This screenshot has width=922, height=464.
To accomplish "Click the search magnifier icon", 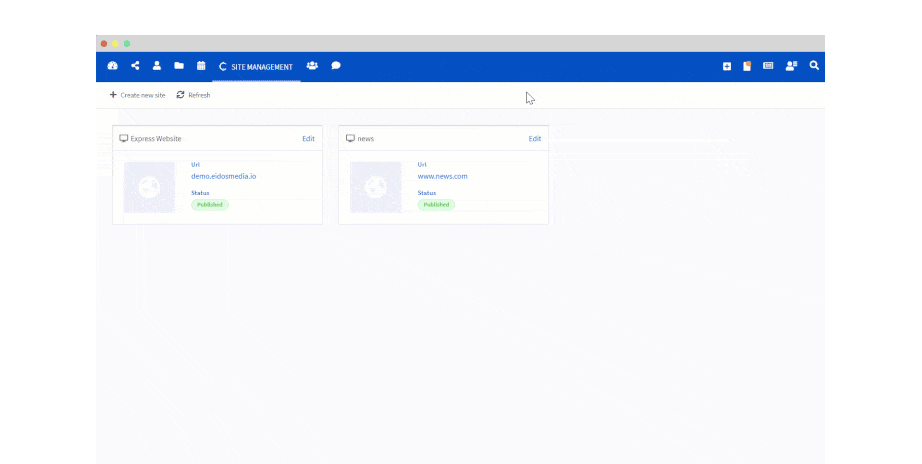I will (x=814, y=66).
